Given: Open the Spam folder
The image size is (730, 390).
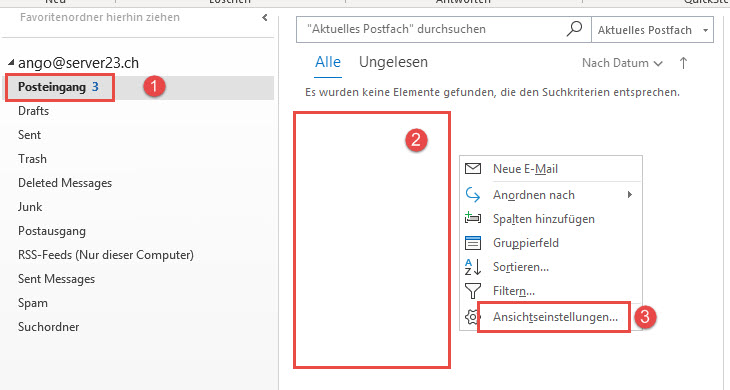Looking at the screenshot, I should coord(33,303).
